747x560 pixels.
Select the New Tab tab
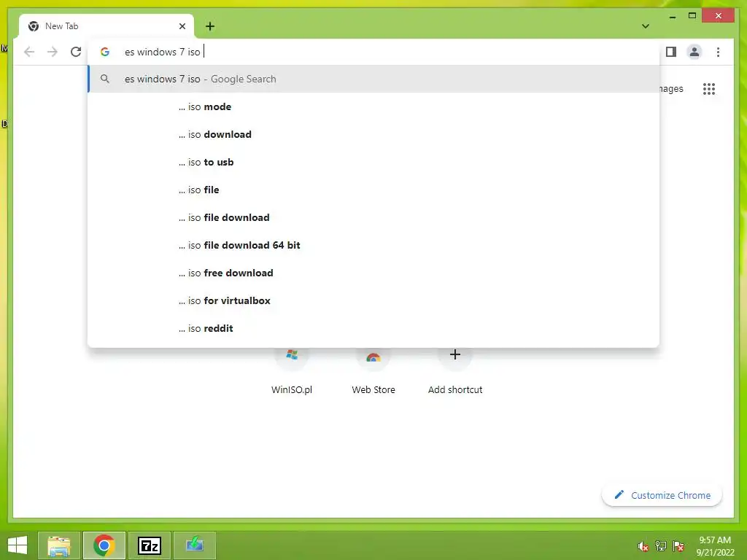pos(107,26)
